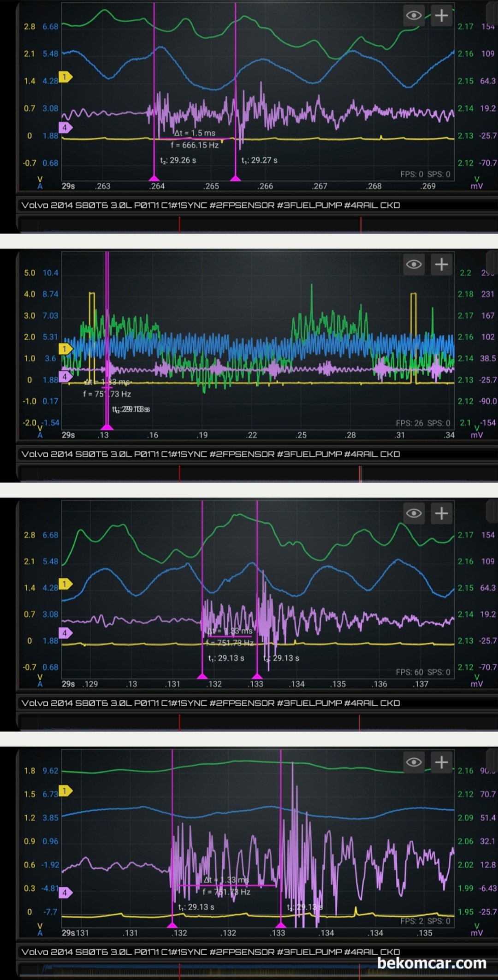The width and height of the screenshot is (498, 980).
Task: Tap the '.34' time axis label
Action: pos(449,435)
